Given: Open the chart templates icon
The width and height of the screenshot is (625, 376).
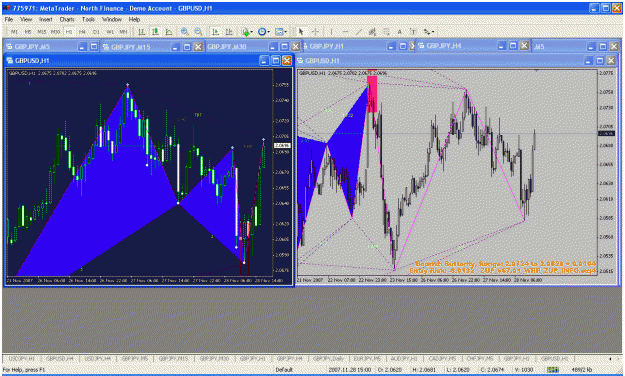Looking at the screenshot, I should [279, 32].
